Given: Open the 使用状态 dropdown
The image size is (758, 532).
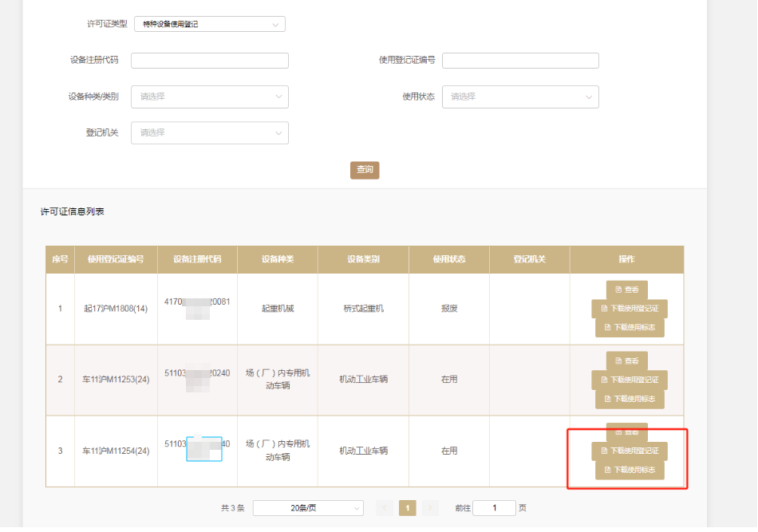Looking at the screenshot, I should coord(520,97).
